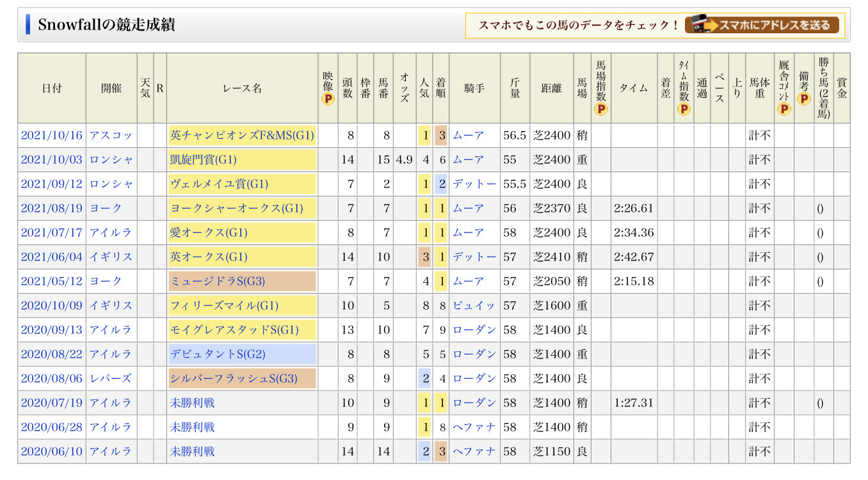The image size is (868, 480).
Task: Open モイグレアスタッドS(G1) race link
Action: 234,330
